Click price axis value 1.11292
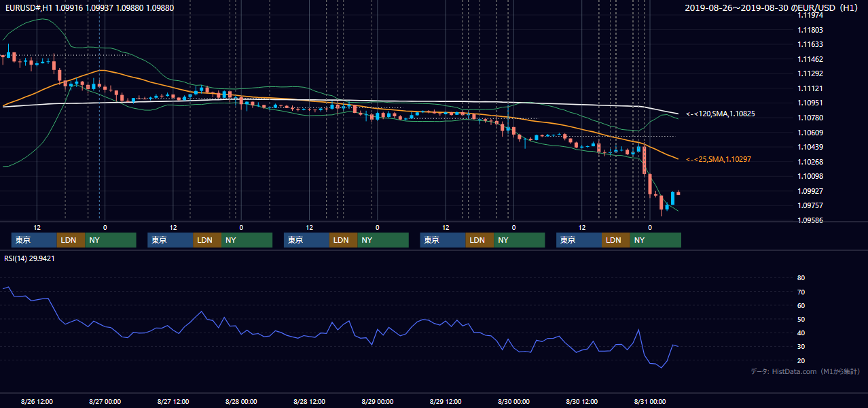This screenshot has height=408, width=868. pos(810,74)
